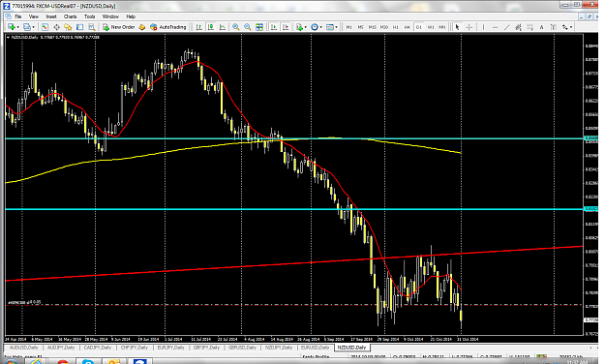Open the CHFJPY,Daily chart tab
Viewport: 605px width, 364px height.
point(135,348)
